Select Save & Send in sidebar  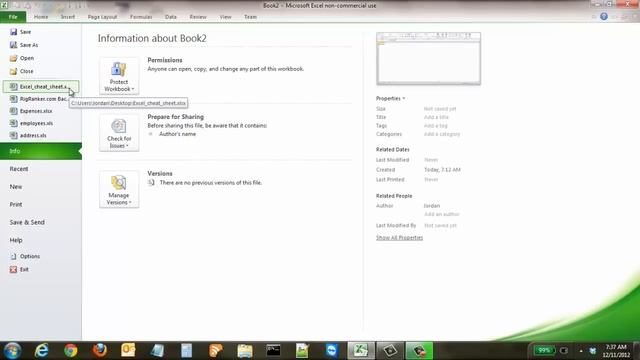click(x=41, y=222)
